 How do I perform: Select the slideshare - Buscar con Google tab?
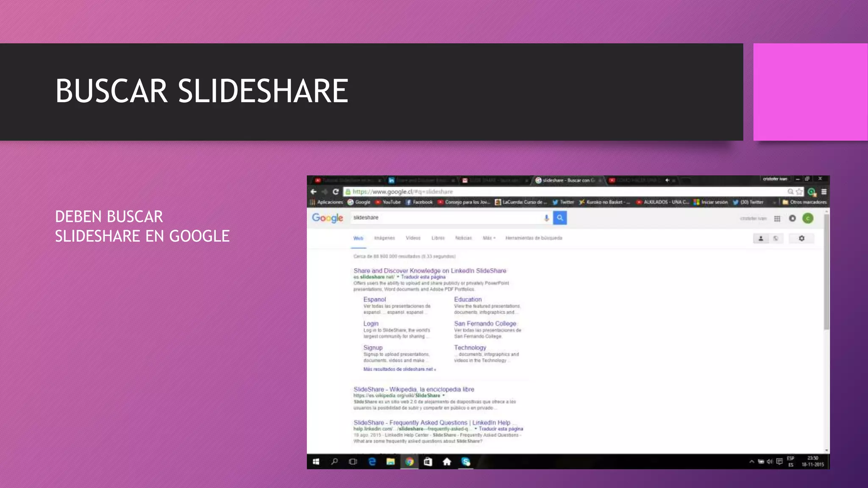point(568,180)
